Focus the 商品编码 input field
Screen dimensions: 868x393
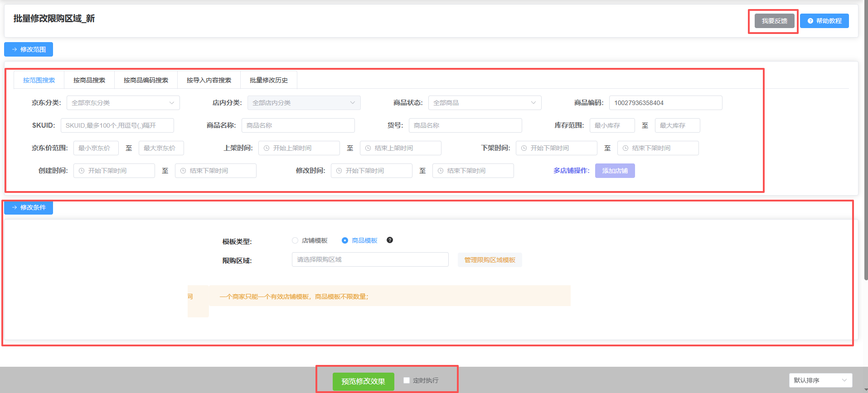[665, 103]
